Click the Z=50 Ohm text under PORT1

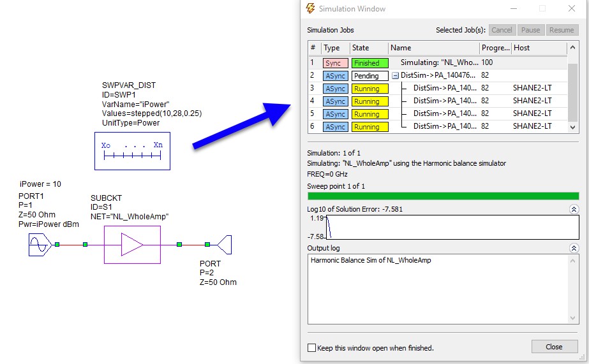coord(37,215)
